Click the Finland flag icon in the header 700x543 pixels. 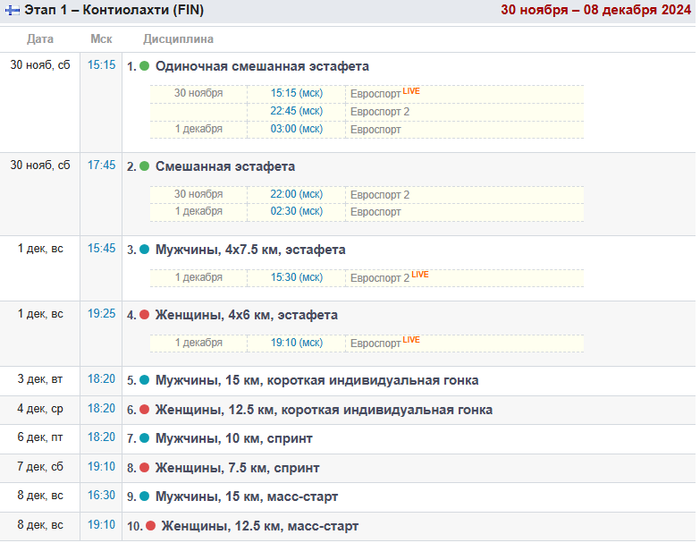point(12,10)
